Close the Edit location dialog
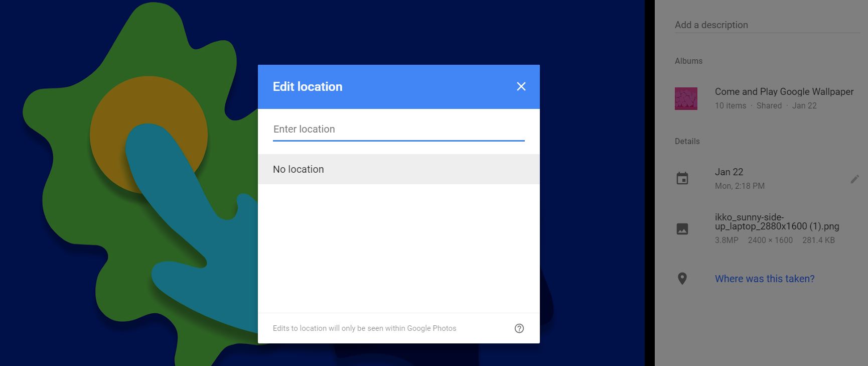 521,86
